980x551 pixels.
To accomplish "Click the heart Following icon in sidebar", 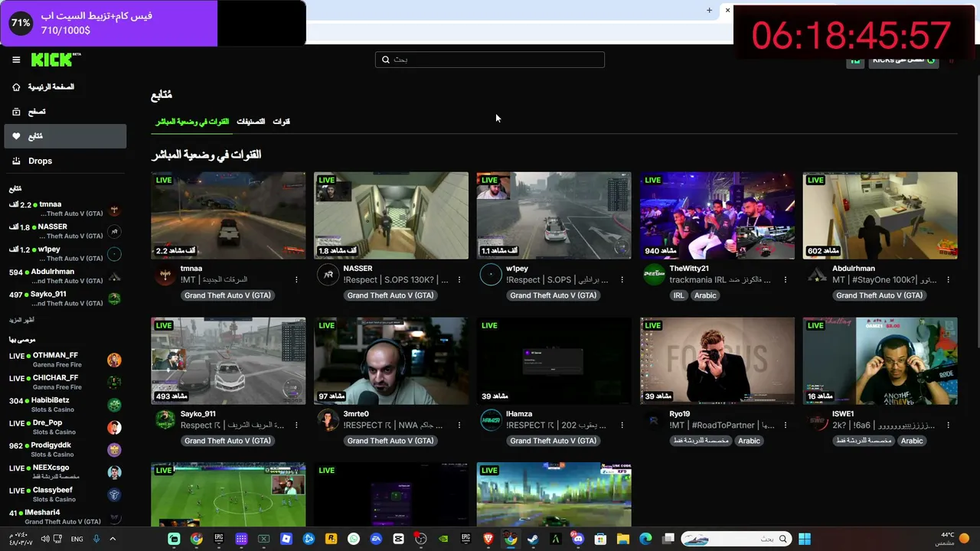I will click(16, 136).
